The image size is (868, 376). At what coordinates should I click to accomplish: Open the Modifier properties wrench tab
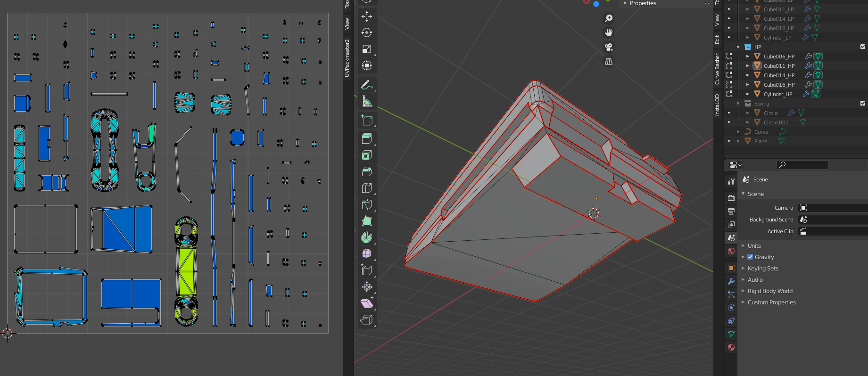tap(731, 281)
